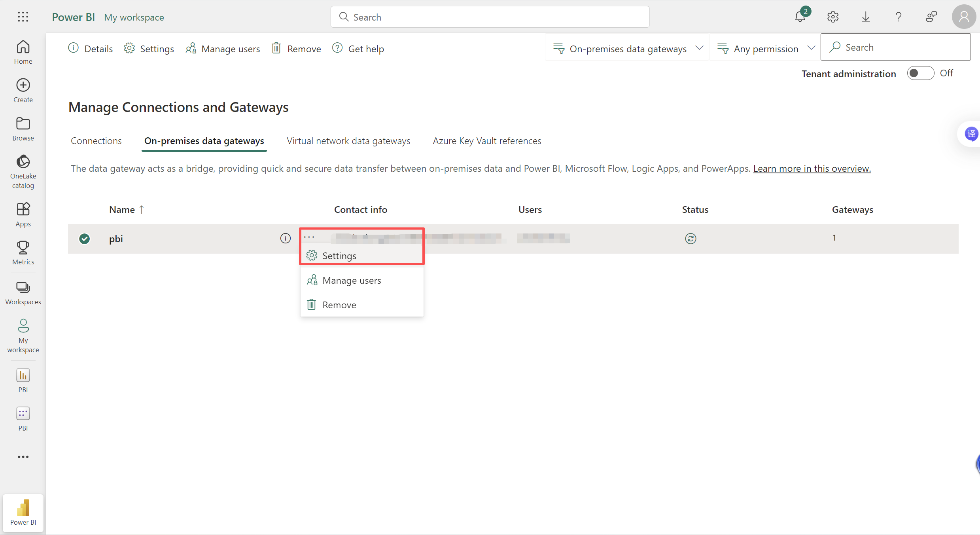Open Metrics trophy icon in sidebar
The width and height of the screenshot is (980, 535).
(23, 253)
